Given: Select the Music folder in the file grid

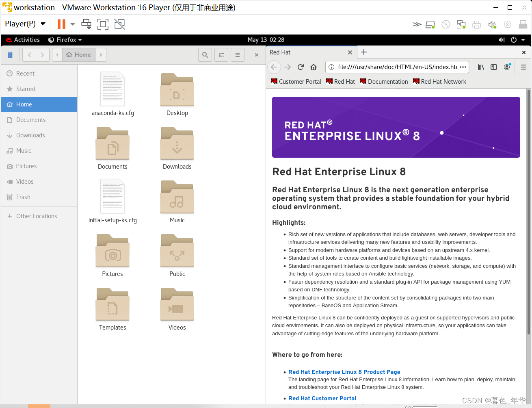Looking at the screenshot, I should coord(177,197).
